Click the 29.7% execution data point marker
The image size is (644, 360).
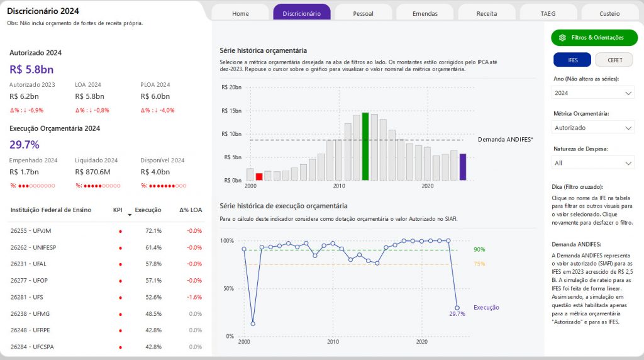click(457, 308)
